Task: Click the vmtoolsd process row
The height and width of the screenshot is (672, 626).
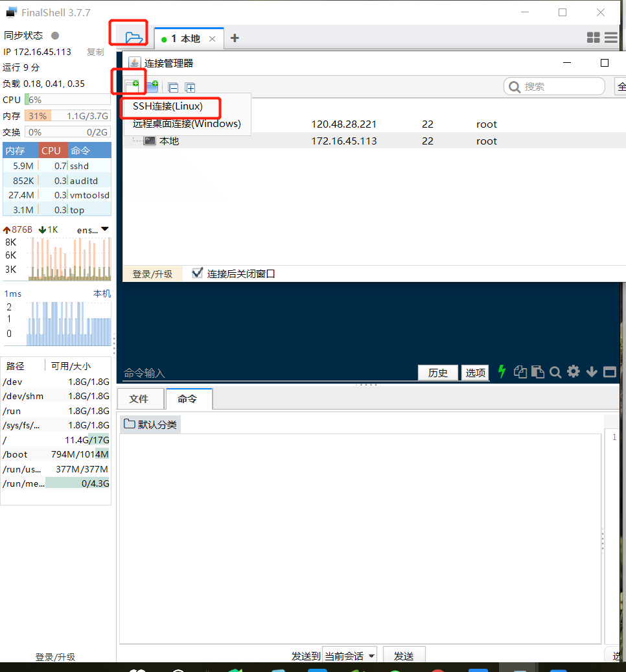Action: [x=57, y=195]
